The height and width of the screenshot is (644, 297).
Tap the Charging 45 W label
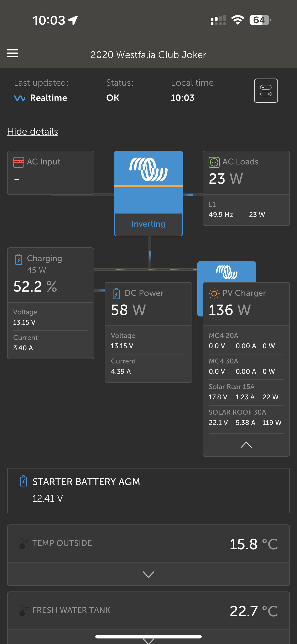[37, 270]
